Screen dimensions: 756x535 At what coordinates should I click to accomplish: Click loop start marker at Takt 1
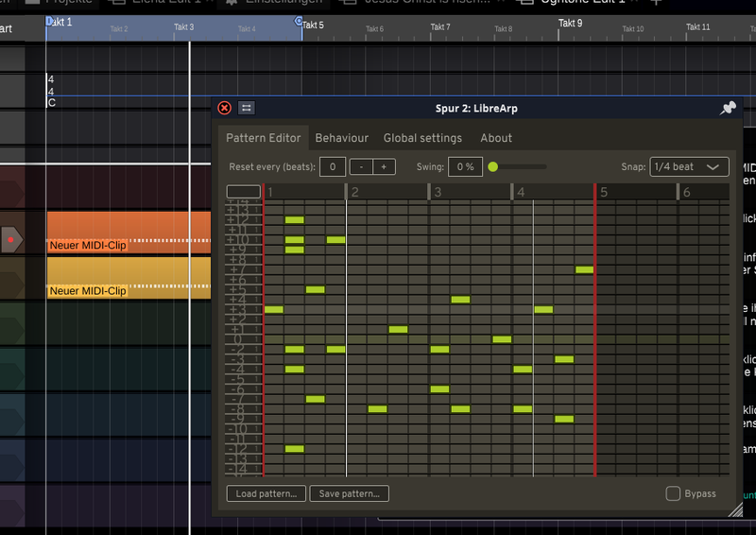click(x=49, y=20)
